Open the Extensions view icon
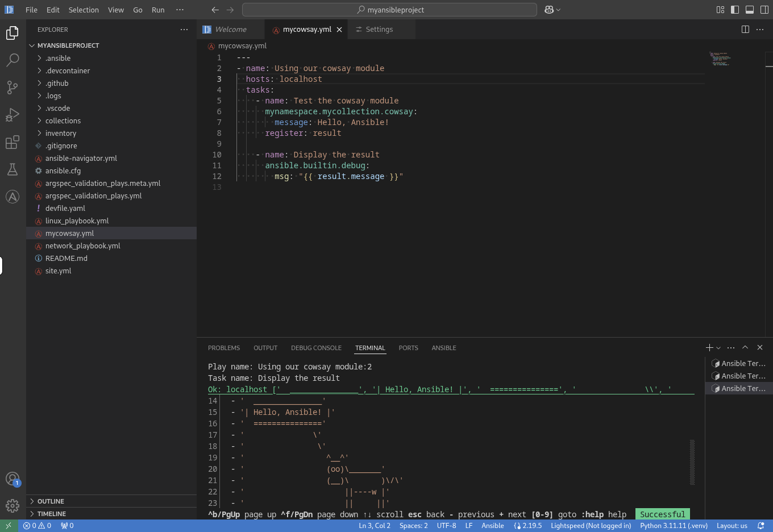 coord(13,142)
